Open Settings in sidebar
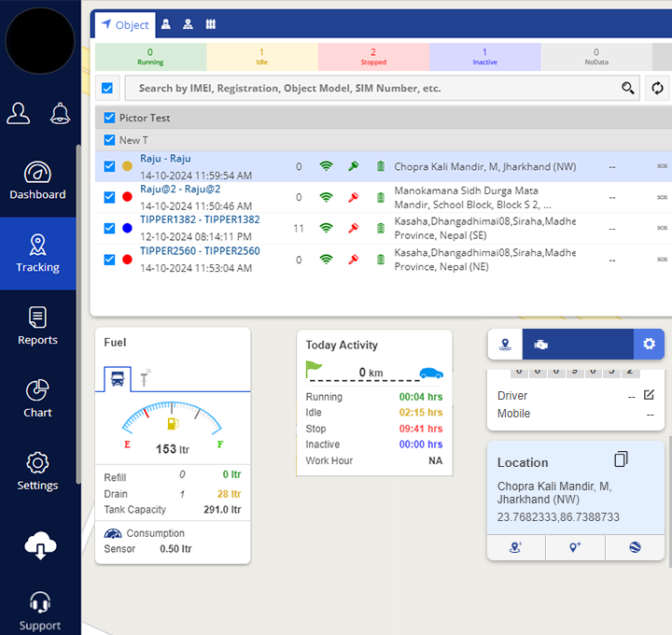Image resolution: width=672 pixels, height=635 pixels. click(37, 472)
